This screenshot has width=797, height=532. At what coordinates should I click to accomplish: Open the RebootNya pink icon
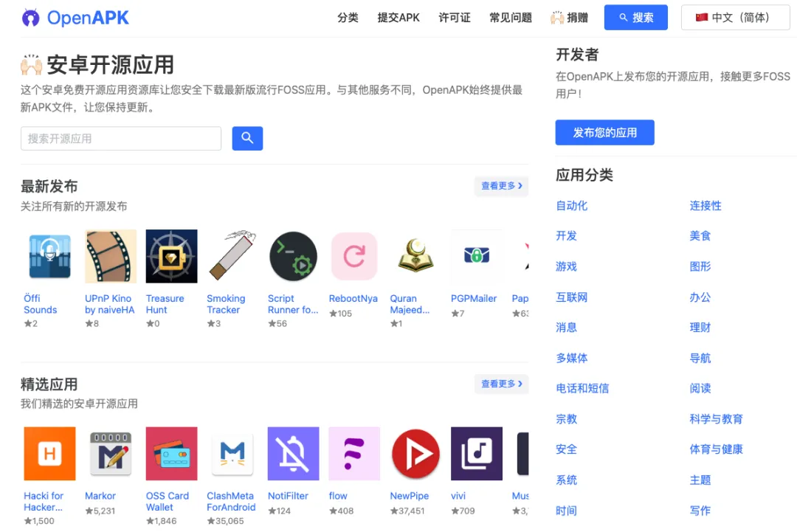click(354, 256)
